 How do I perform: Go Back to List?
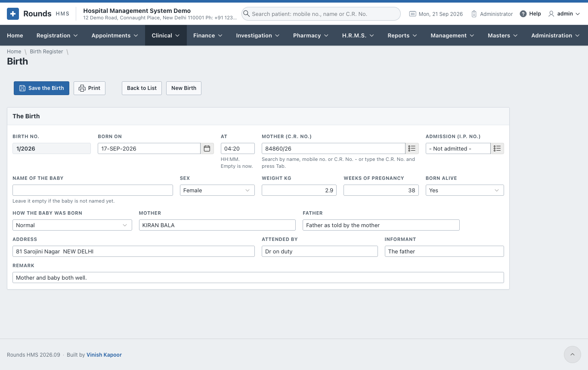point(142,88)
